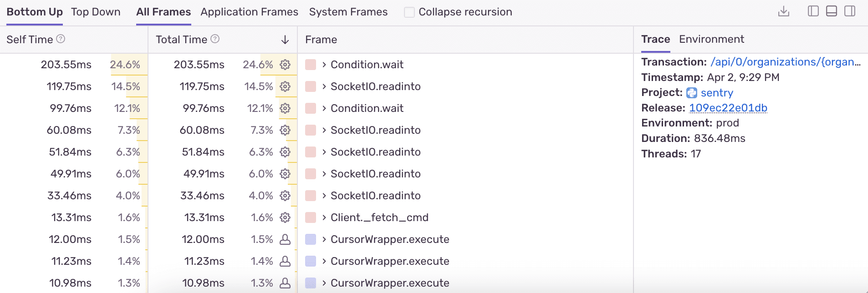
Task: Click system frame gear icon on Client._fetch_cmd row
Action: (285, 217)
